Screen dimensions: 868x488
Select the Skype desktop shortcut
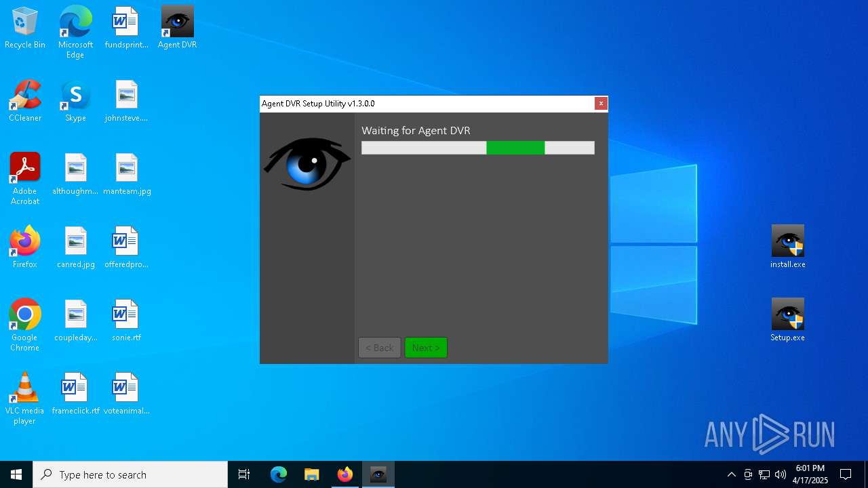75,102
